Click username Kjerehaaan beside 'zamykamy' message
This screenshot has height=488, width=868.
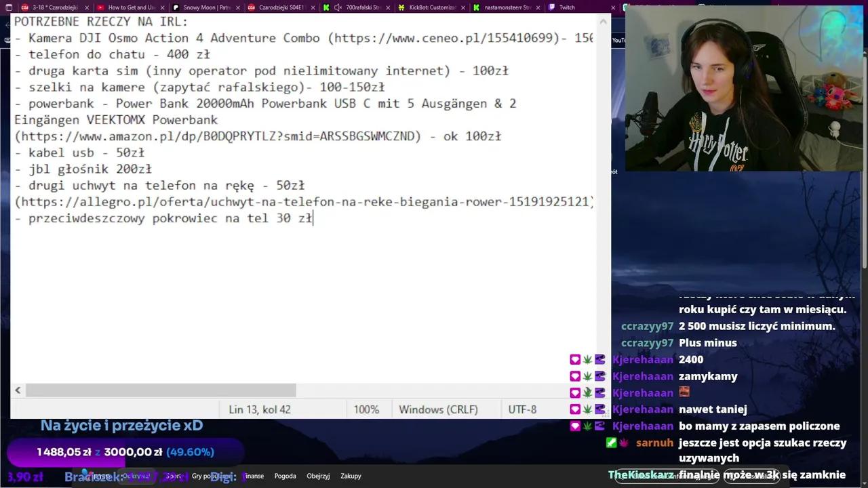pyautogui.click(x=642, y=376)
